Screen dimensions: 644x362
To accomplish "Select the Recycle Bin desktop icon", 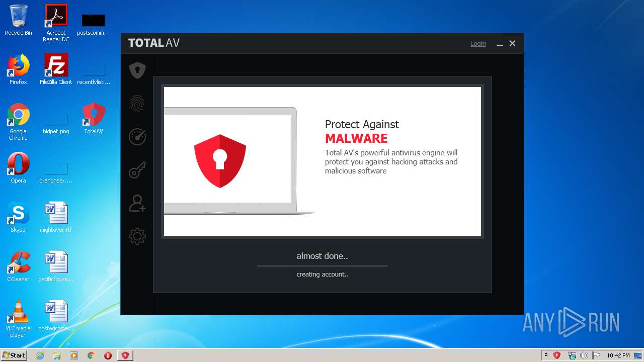I will (18, 20).
